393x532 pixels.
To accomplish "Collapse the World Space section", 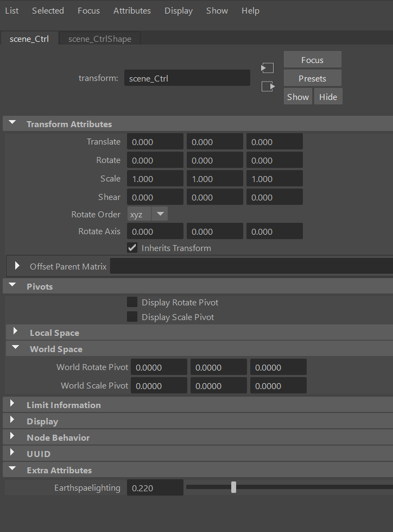I will click(16, 349).
